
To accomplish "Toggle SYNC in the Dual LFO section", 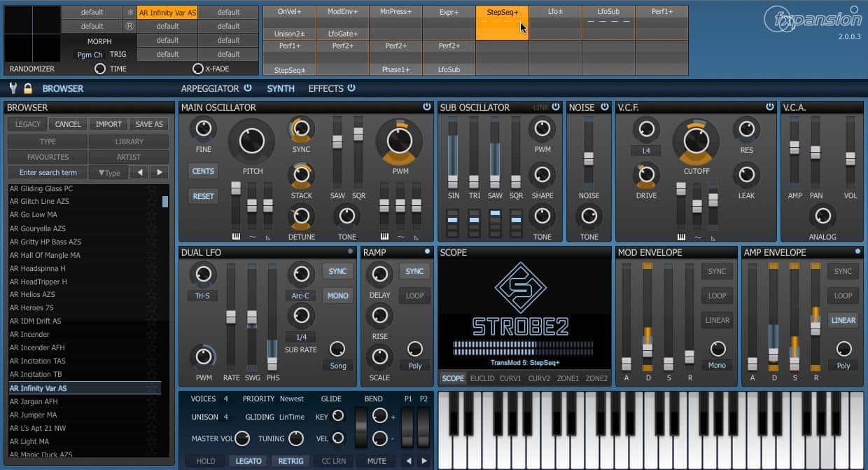I will coord(337,271).
